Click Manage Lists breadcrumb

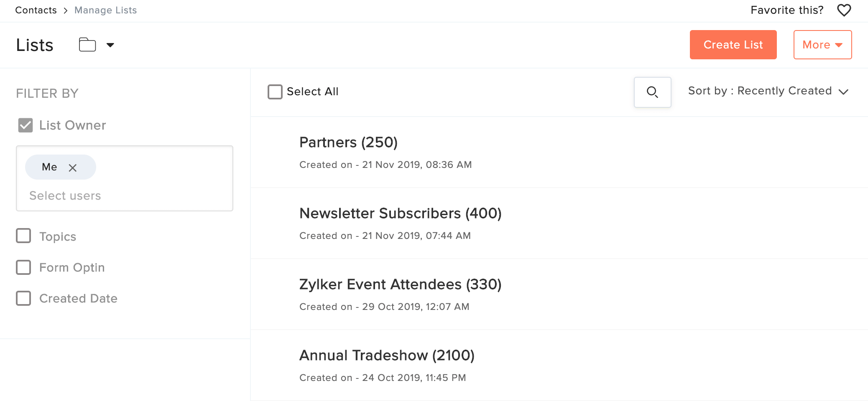(x=105, y=10)
